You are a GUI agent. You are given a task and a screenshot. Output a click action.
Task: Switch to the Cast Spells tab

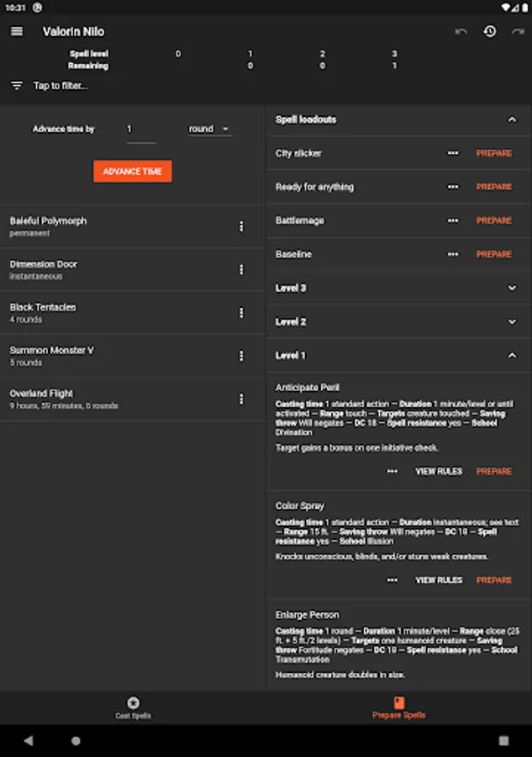[133, 707]
